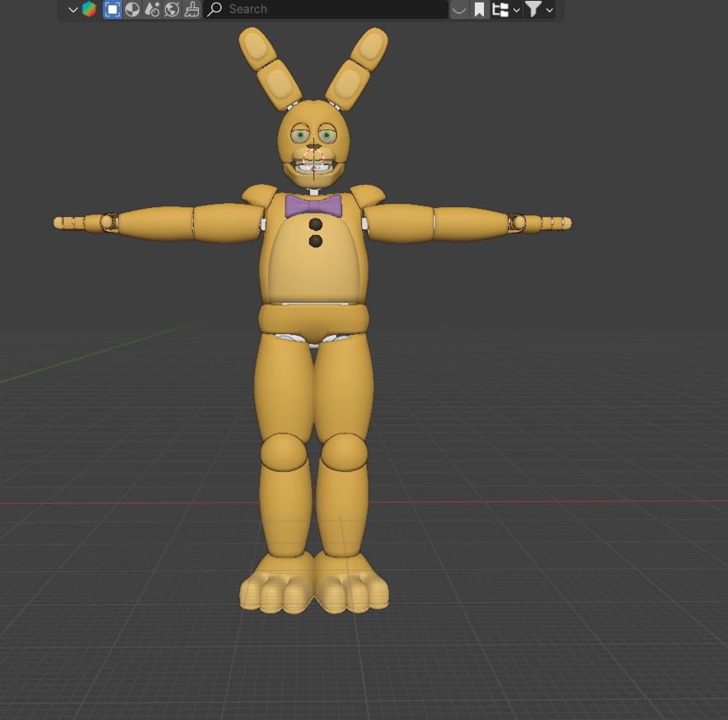Screen dimensions: 728x720
Task: Click the curved arc icon beside search
Action: pyautogui.click(x=459, y=9)
